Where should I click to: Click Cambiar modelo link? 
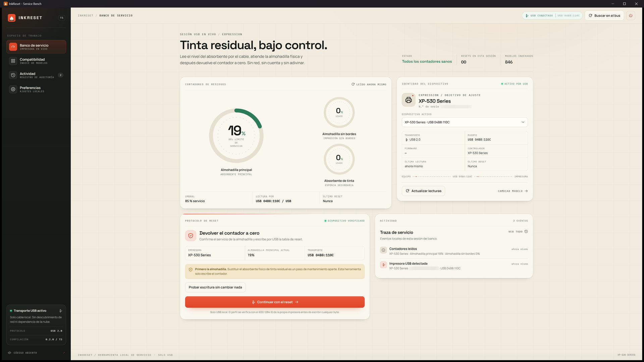point(513,191)
